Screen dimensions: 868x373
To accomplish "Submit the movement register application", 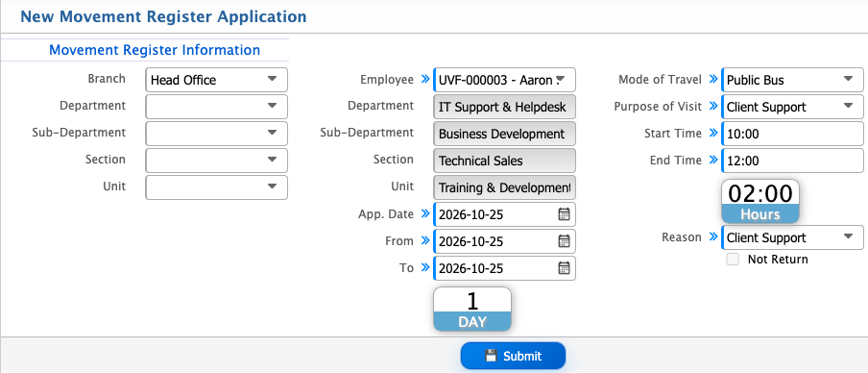I will tap(513, 356).
